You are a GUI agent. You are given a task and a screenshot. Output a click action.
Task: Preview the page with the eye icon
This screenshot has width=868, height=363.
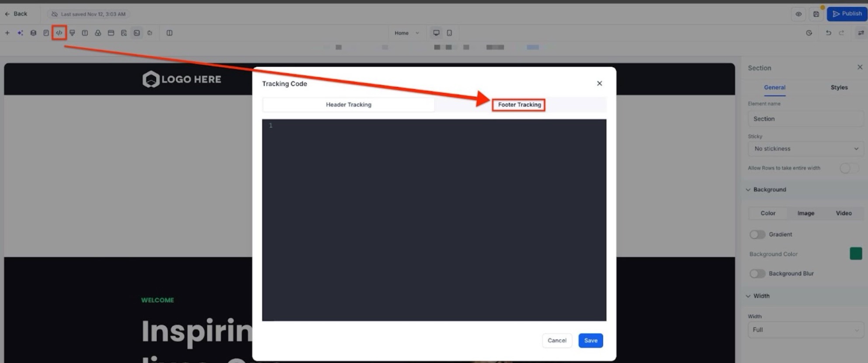(798, 14)
